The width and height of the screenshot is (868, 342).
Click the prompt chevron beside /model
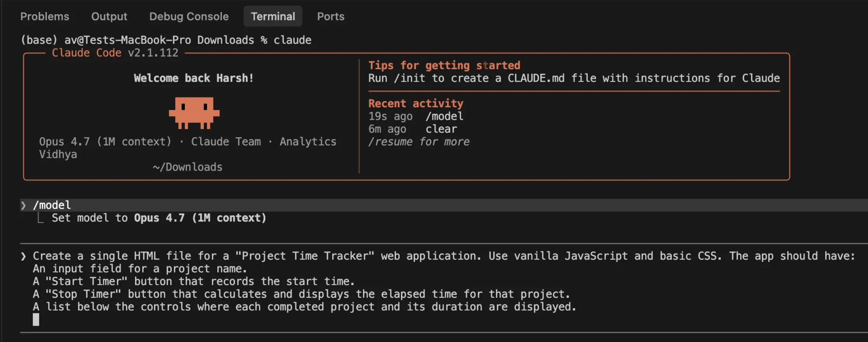[x=24, y=205]
